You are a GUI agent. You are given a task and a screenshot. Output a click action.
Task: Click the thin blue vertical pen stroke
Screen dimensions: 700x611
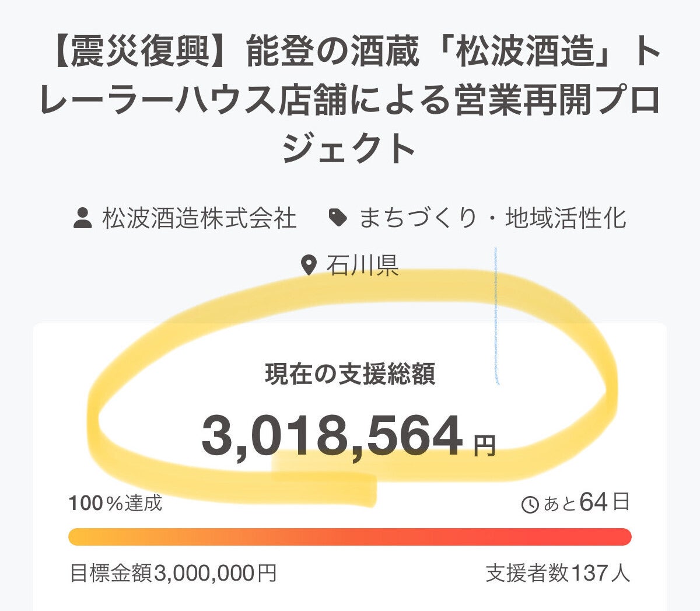pyautogui.click(x=496, y=315)
